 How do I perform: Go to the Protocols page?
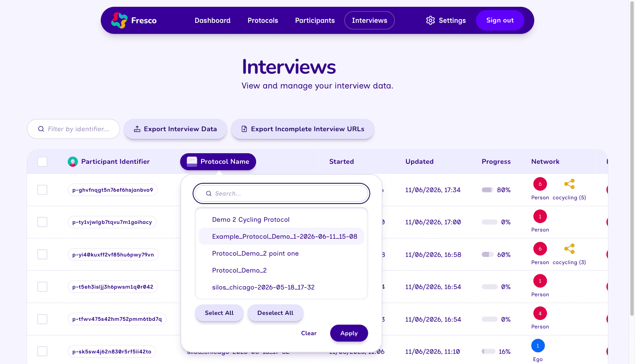click(x=263, y=20)
